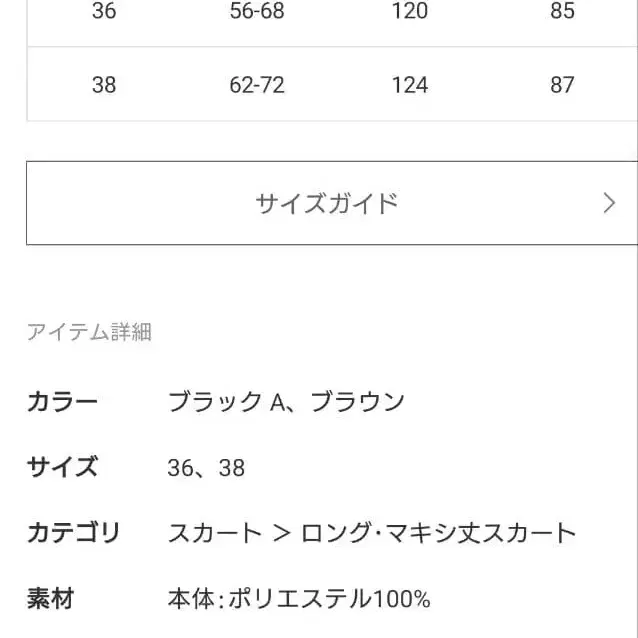The image size is (638, 638).
Task: Select the 本体:ポリエステル100% material text
Action: coord(299,599)
